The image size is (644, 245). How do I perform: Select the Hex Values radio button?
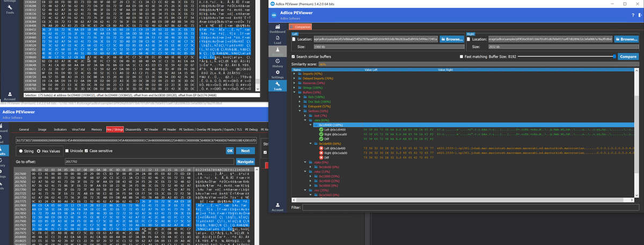tap(39, 151)
